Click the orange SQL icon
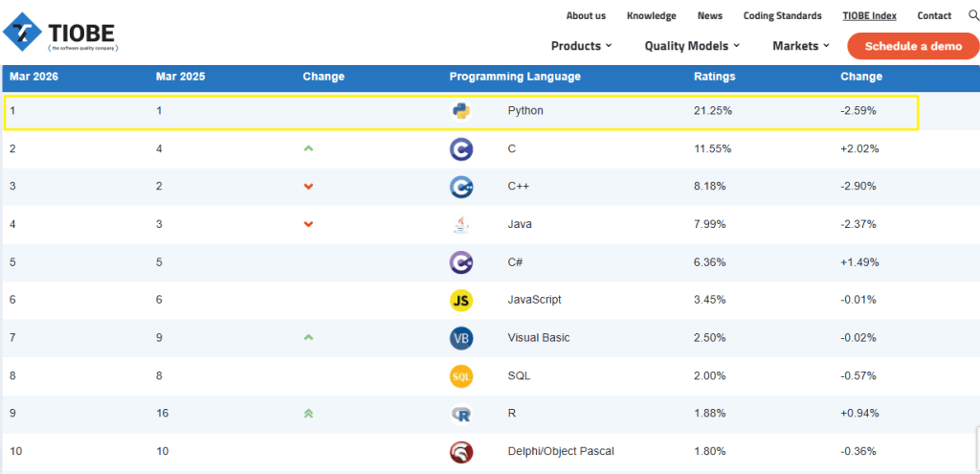 tap(461, 376)
